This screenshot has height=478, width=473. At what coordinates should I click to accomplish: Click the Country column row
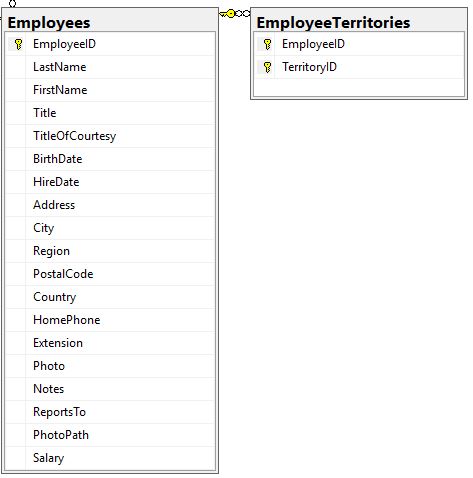[110, 297]
